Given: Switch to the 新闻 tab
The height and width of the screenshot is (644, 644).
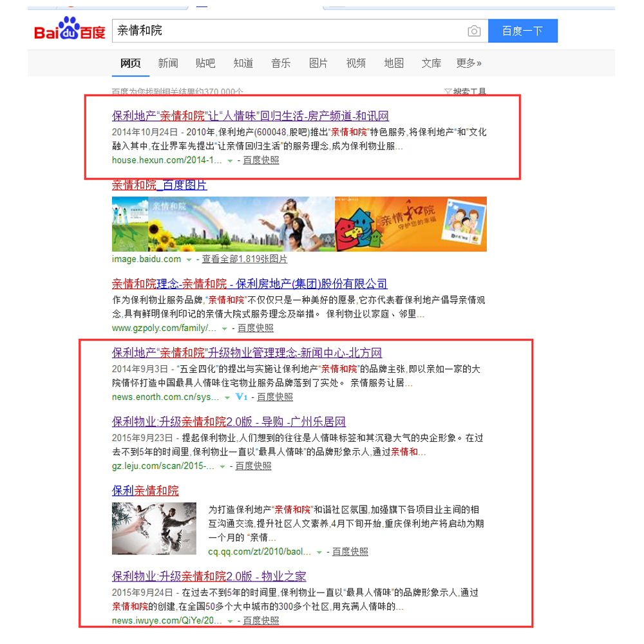Looking at the screenshot, I should coord(168,63).
